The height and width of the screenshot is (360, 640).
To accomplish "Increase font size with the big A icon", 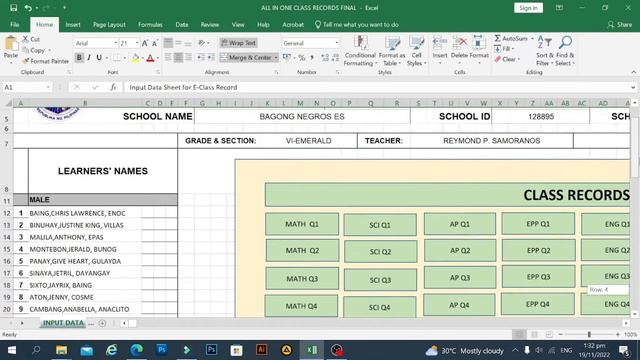I will [x=145, y=43].
